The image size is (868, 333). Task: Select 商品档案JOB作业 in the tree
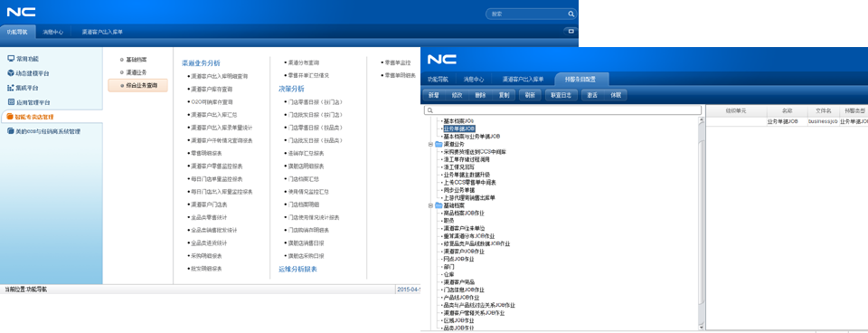[464, 213]
